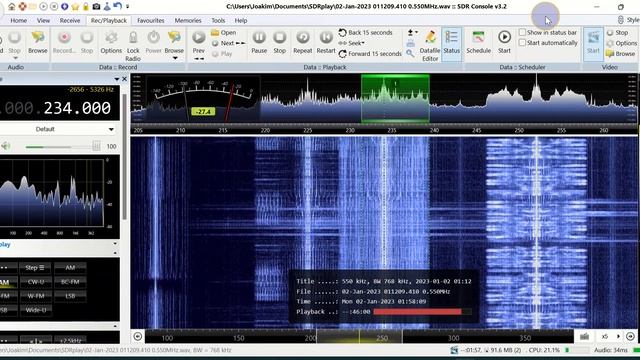Click the tuned frequency display 234.000
This screenshot has width=640, height=360.
tap(77, 108)
